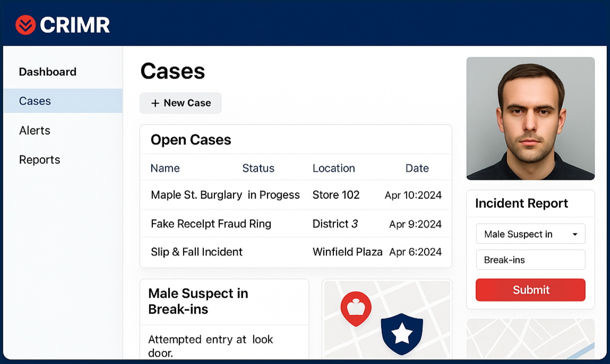Click the Apr 6:2024 date cell
Viewport: 610px width, 364px height.
click(x=416, y=252)
